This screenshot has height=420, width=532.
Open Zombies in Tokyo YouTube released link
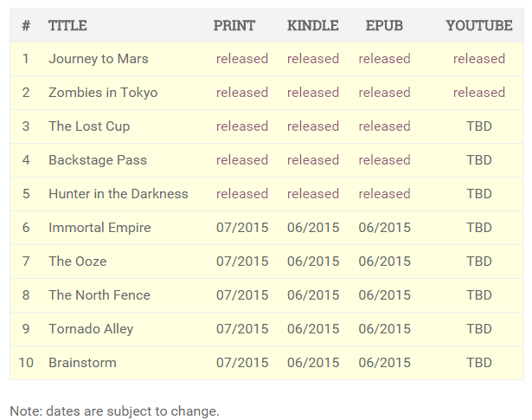pyautogui.click(x=478, y=93)
